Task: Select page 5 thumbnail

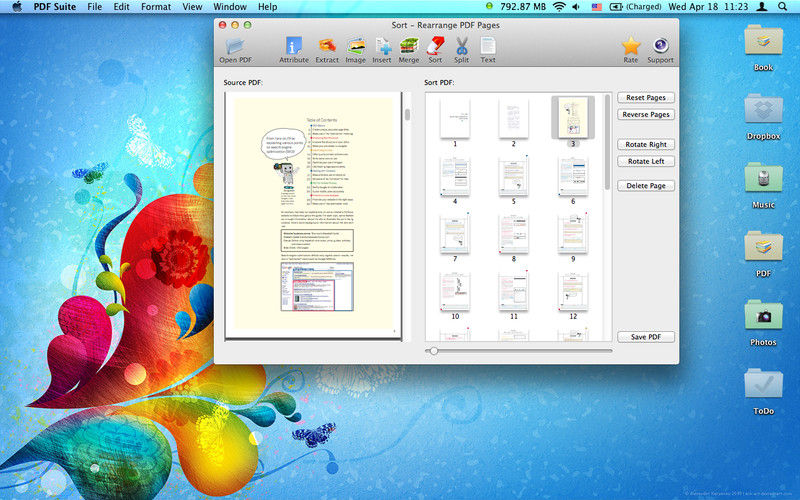Action: coord(514,177)
